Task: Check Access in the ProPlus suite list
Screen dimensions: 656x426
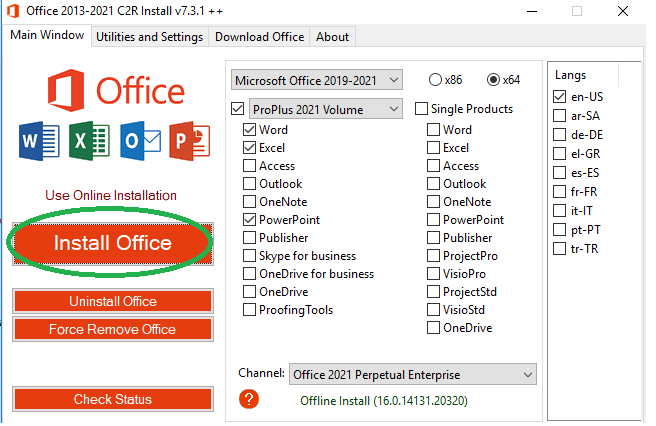Action: [x=249, y=166]
